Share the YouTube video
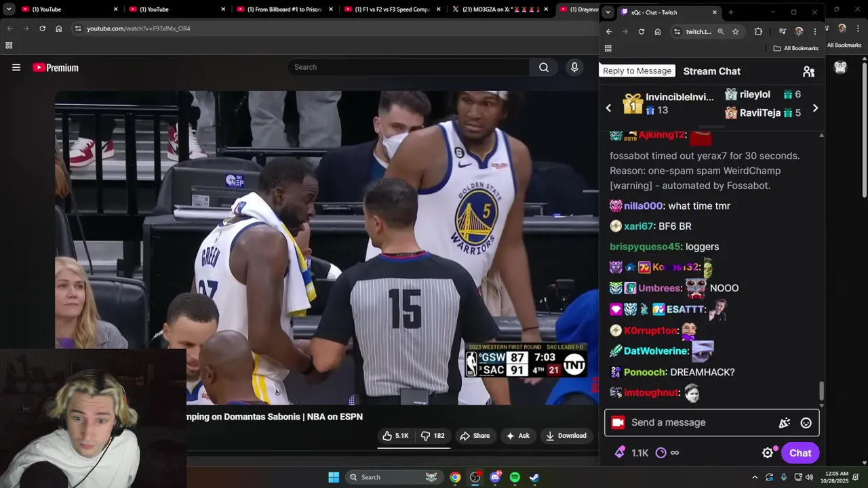The height and width of the screenshot is (488, 868). pyautogui.click(x=475, y=436)
